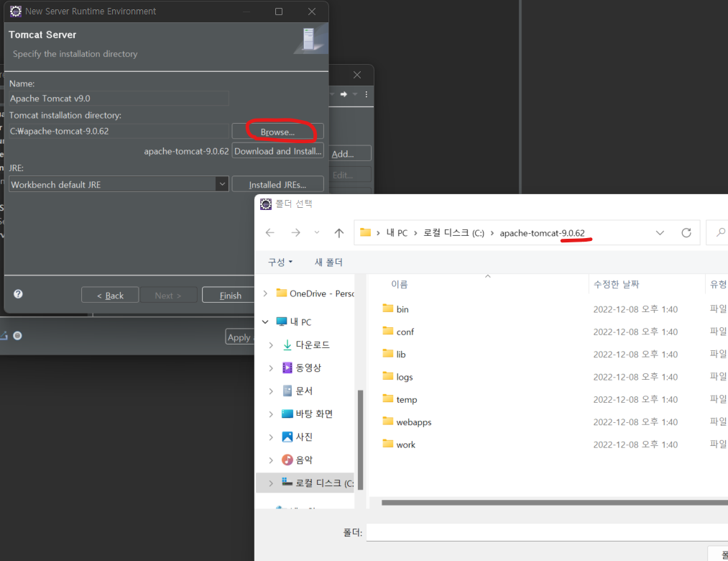Select 다운로드 folder in sidebar
Screen dimensions: 728x561
[x=306, y=345]
